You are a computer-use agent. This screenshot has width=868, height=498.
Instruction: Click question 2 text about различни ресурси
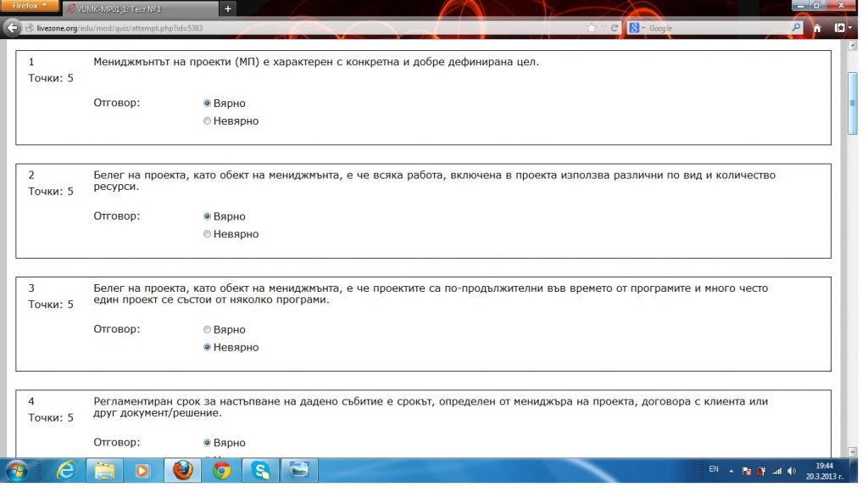point(435,181)
